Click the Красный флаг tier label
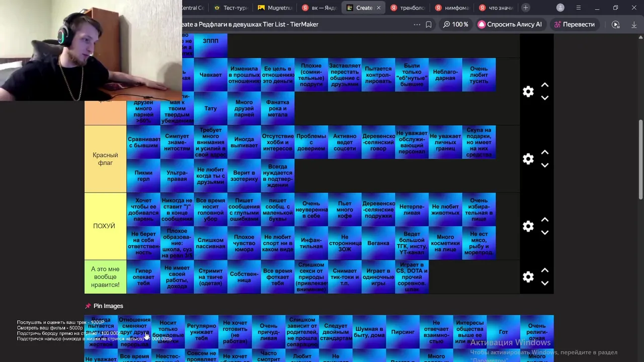Screen dimensions: 644x362 click(x=105, y=159)
